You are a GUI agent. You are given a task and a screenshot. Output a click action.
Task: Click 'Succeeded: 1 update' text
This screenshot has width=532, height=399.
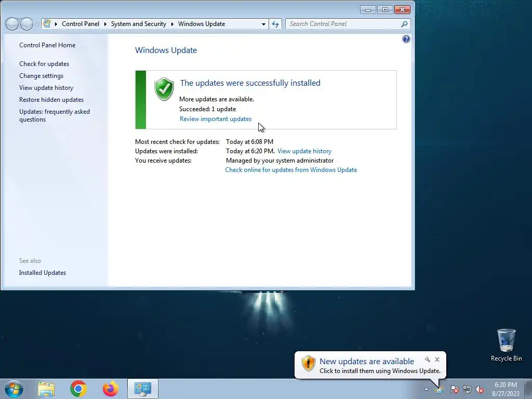[x=207, y=109]
